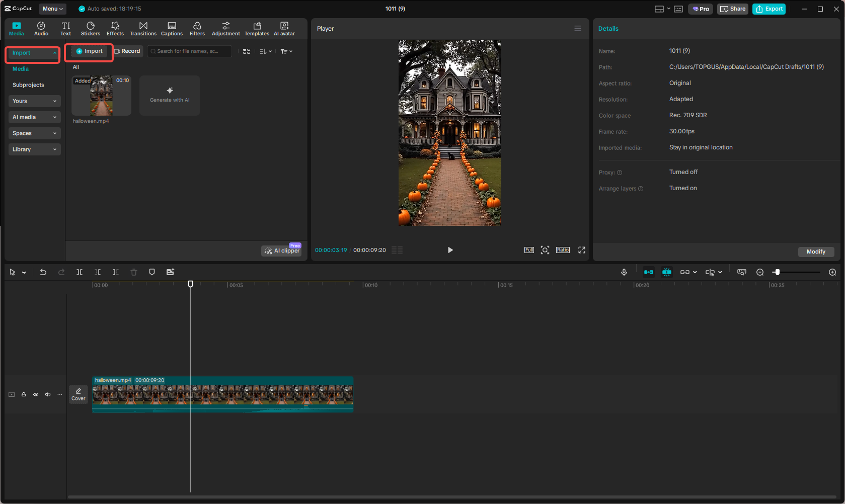The width and height of the screenshot is (845, 504).
Task: Switch to the Captions panel
Action: [x=172, y=28]
